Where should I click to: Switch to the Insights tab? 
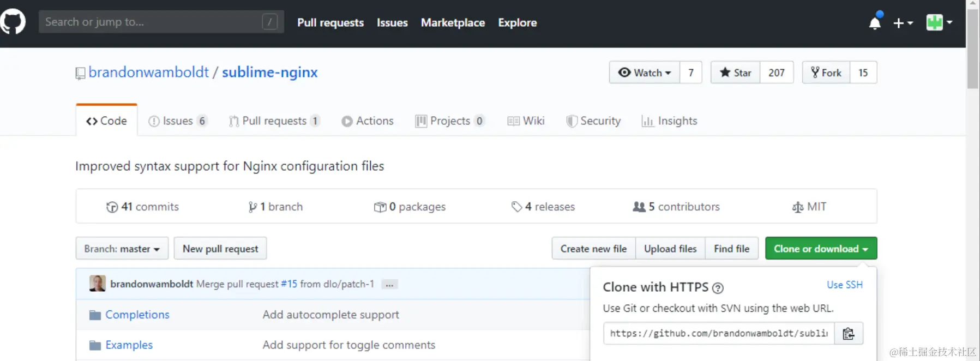coord(669,121)
